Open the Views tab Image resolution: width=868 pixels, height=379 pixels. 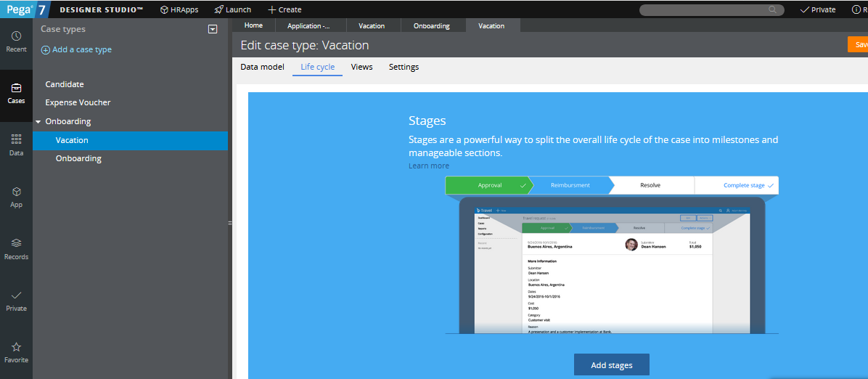pyautogui.click(x=362, y=67)
